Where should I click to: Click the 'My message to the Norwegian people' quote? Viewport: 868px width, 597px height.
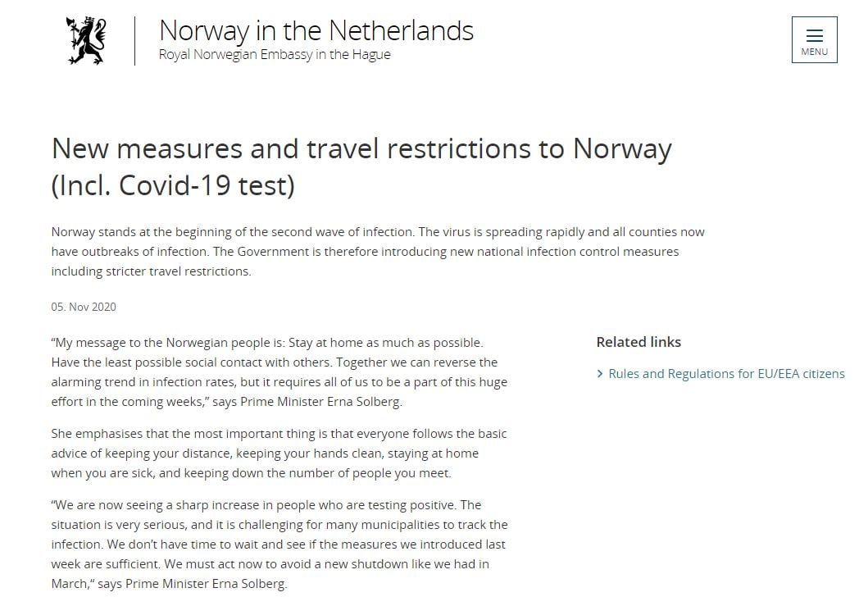279,372
